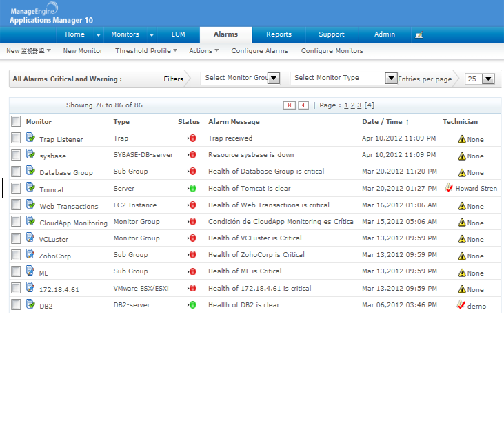Click the green status icon for DB2
This screenshot has height=434, width=504.
point(192,304)
